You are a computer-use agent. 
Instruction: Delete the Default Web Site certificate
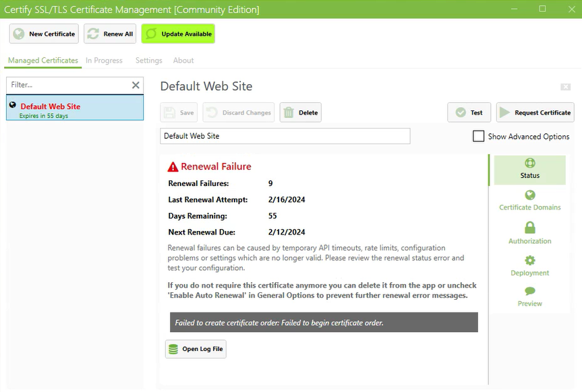point(299,112)
